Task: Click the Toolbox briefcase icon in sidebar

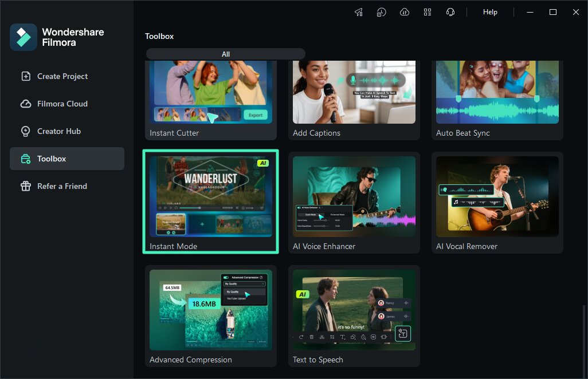Action: [x=25, y=159]
